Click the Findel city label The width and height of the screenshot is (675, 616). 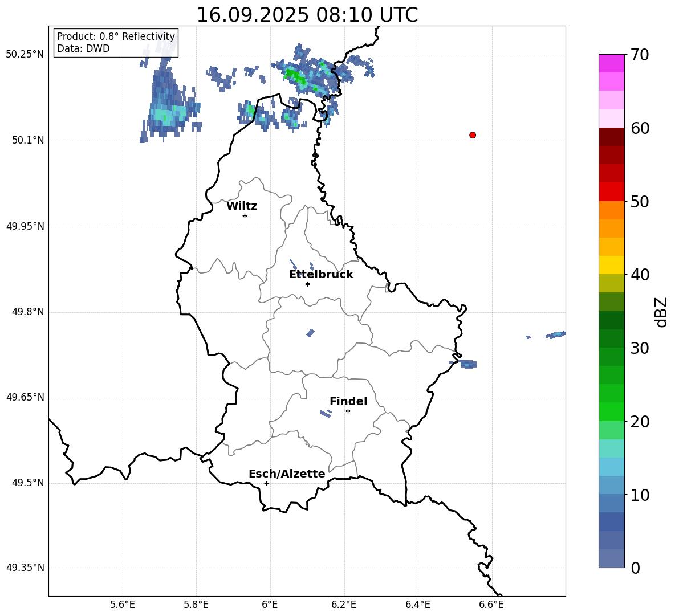[348, 401]
